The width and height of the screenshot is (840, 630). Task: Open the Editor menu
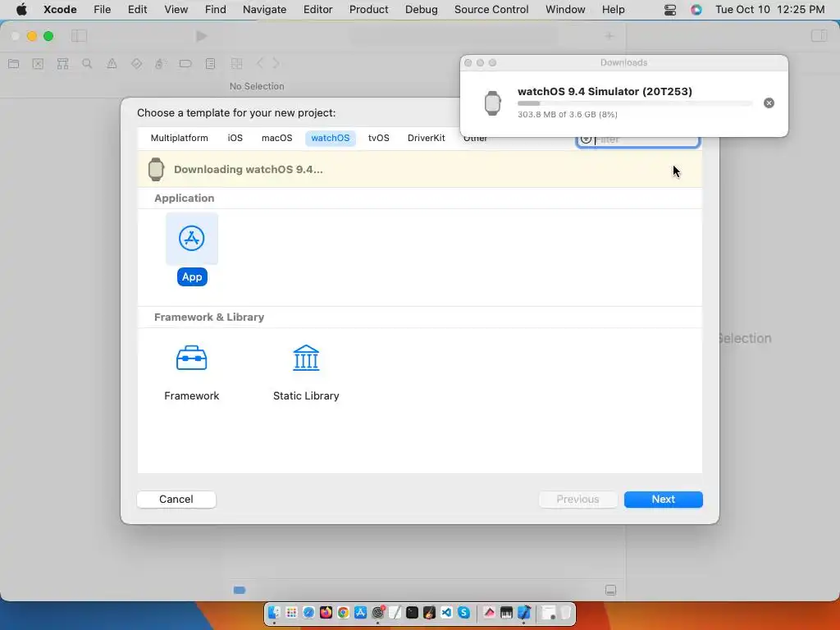317,10
